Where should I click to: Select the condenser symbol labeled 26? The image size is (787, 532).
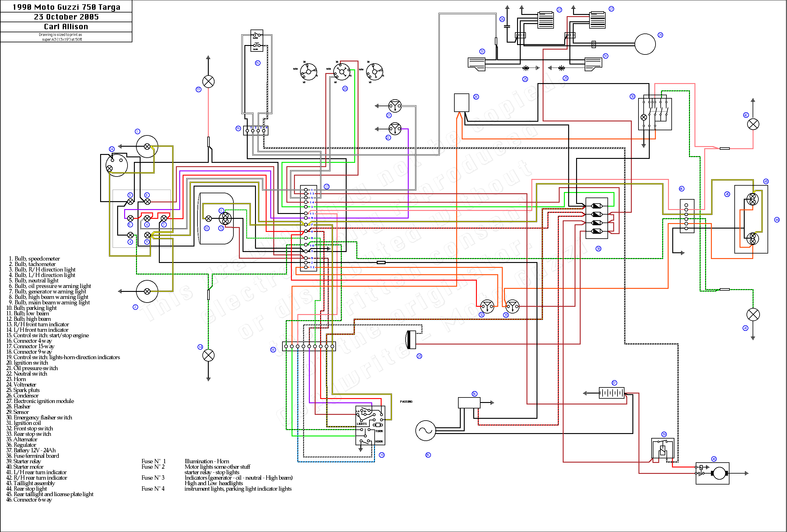[507, 26]
